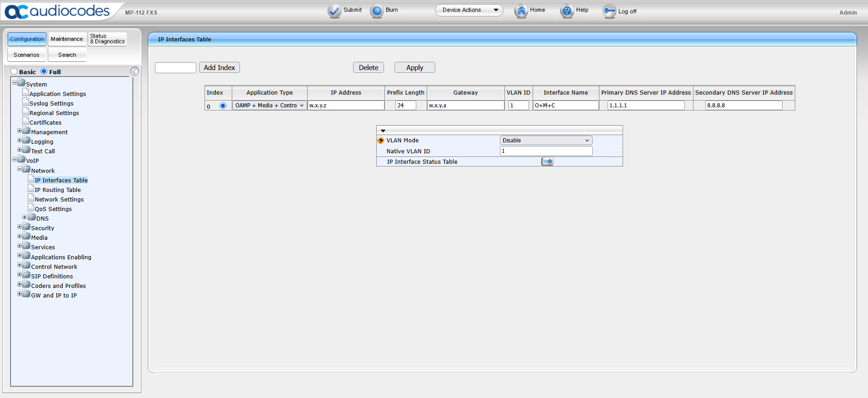Click the Apply button
The height and width of the screenshot is (398, 868).
click(x=414, y=68)
